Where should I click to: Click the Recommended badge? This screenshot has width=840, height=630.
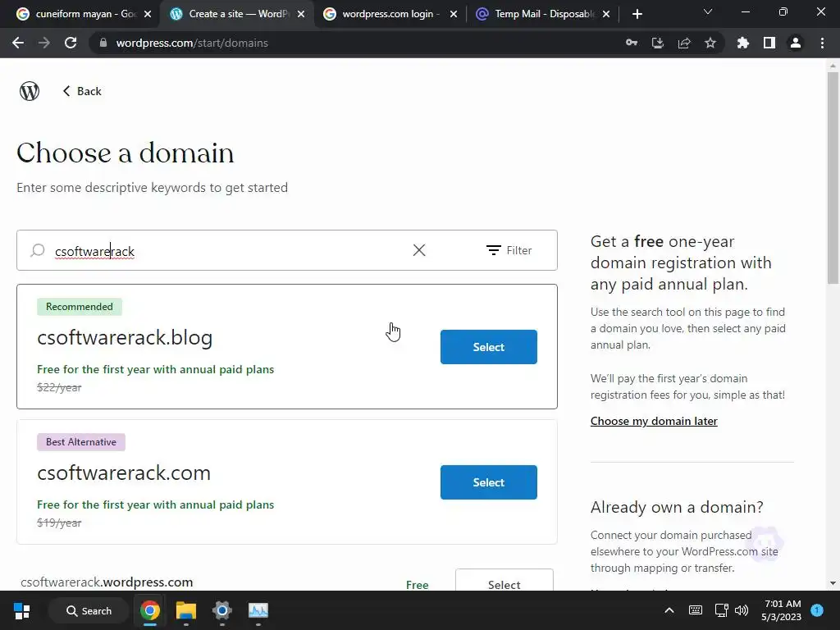coord(80,307)
